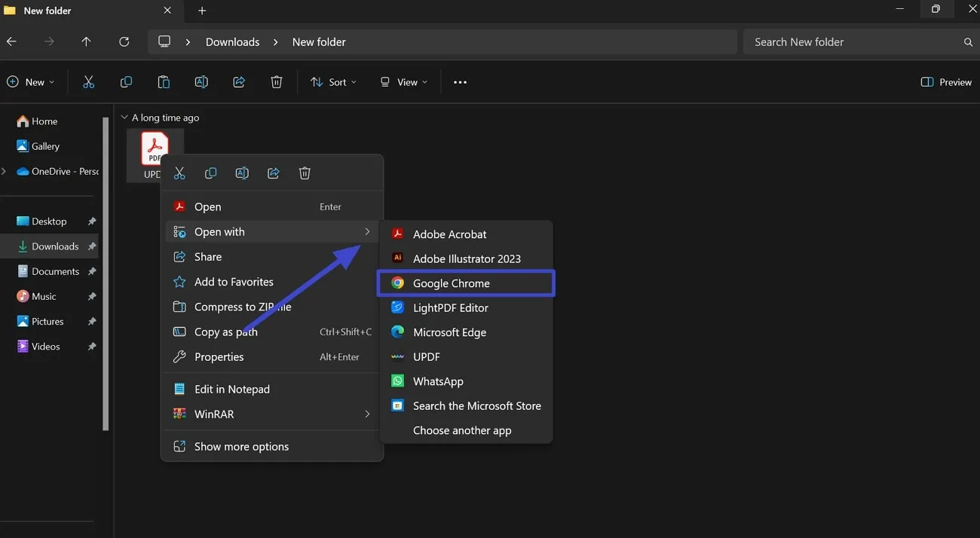Click the Delete trash icon in the context menu
The image size is (980, 538).
[305, 173]
